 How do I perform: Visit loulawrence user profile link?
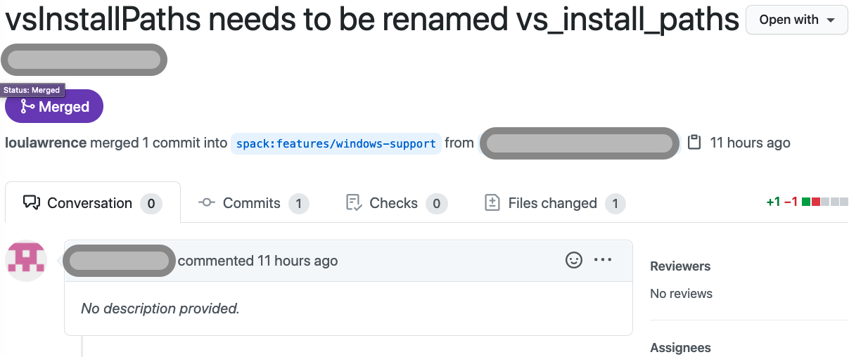[x=46, y=143]
